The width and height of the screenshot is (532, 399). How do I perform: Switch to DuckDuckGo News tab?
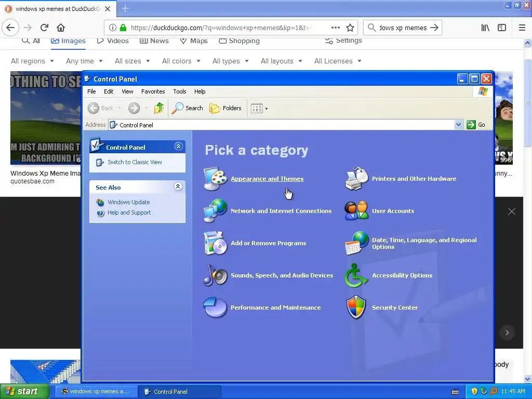(x=154, y=41)
